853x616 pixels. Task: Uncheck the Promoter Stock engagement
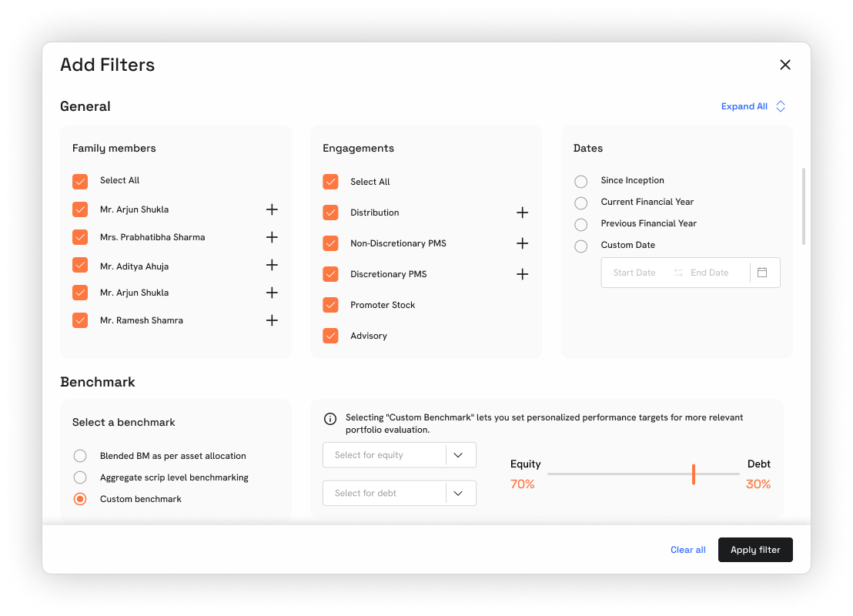pos(330,305)
